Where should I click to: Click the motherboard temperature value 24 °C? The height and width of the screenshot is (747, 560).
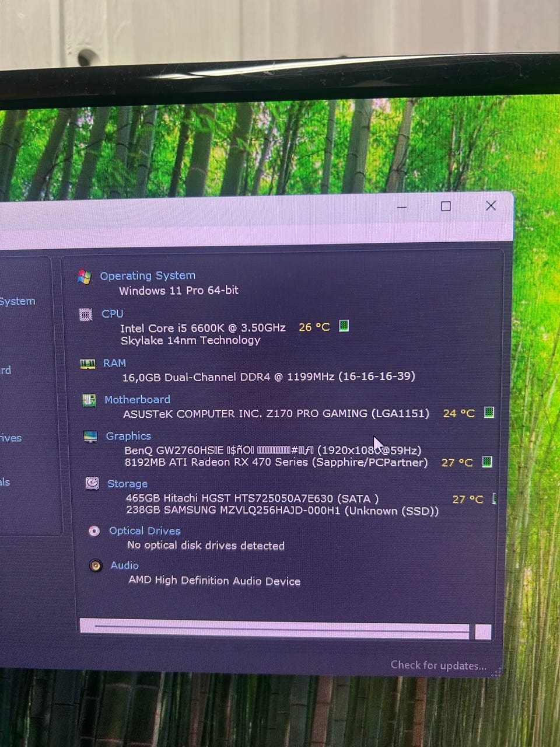pyautogui.click(x=459, y=413)
